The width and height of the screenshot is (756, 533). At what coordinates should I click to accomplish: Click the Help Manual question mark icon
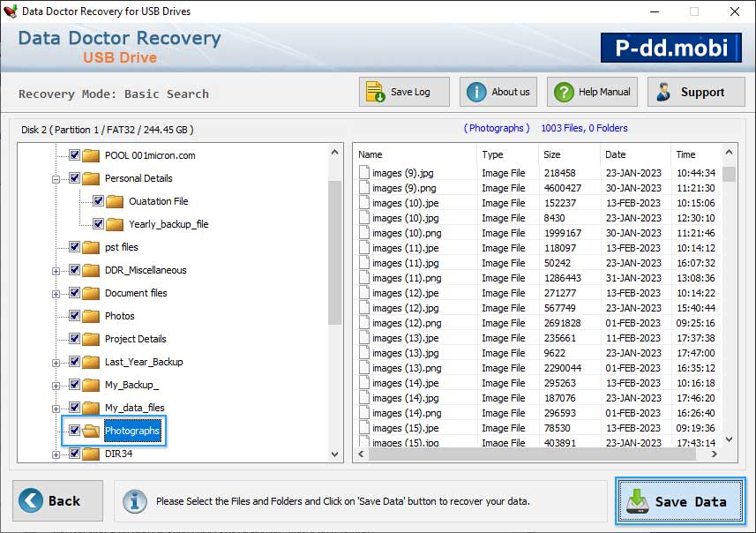pyautogui.click(x=564, y=92)
